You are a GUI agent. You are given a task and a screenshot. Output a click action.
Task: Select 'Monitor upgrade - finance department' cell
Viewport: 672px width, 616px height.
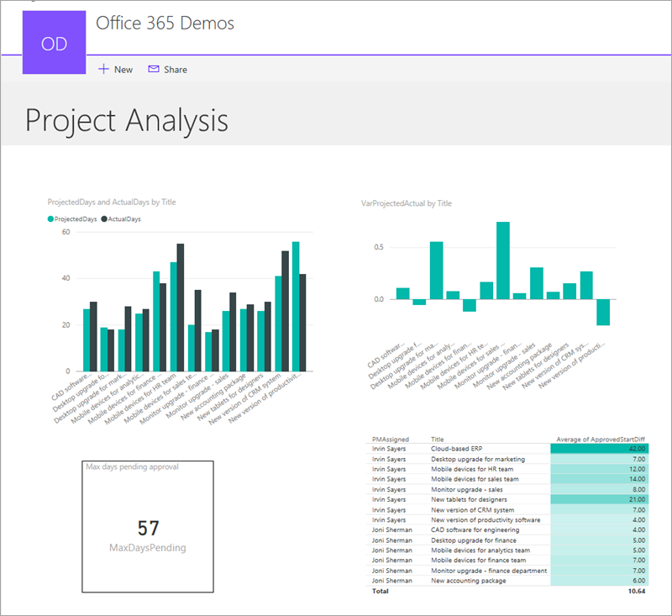[489, 571]
